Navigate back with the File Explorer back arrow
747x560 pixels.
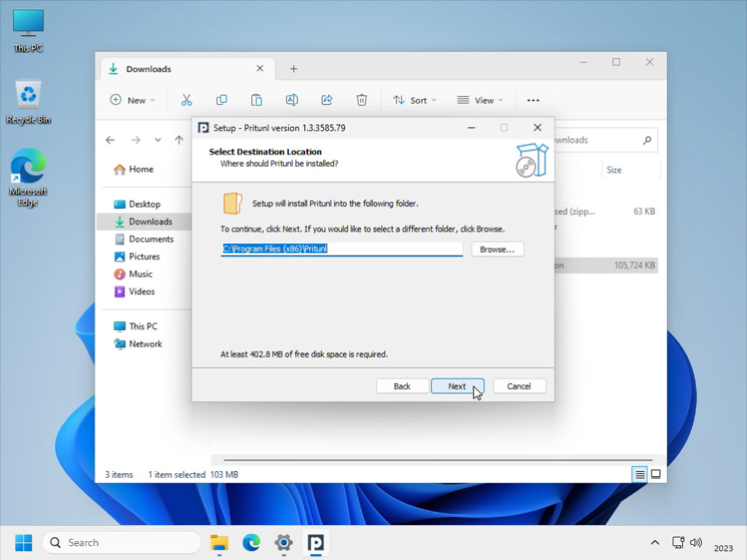pyautogui.click(x=111, y=140)
